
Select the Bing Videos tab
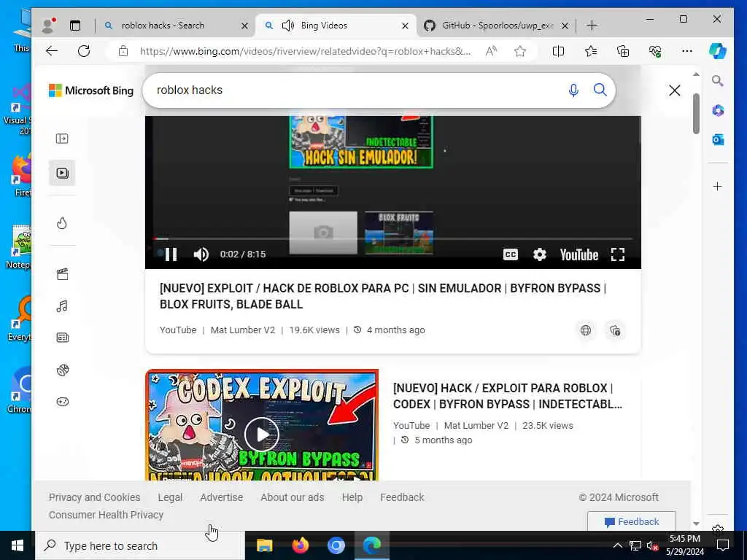[324, 26]
